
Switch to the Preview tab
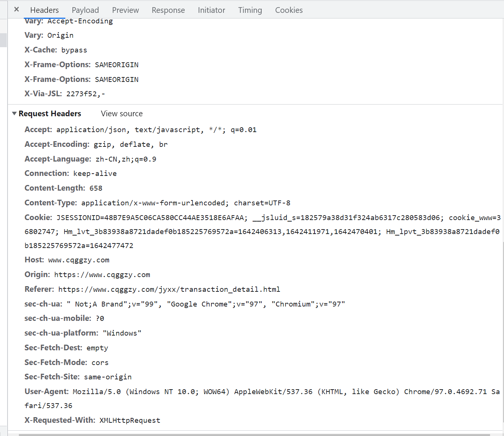pyautogui.click(x=125, y=10)
